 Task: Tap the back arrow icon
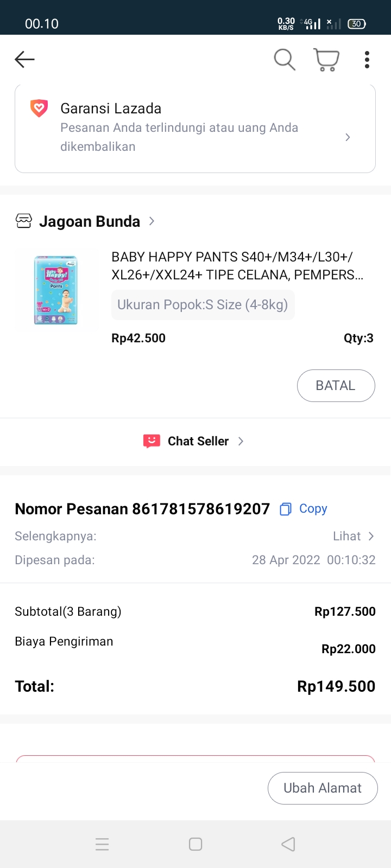coord(24,59)
